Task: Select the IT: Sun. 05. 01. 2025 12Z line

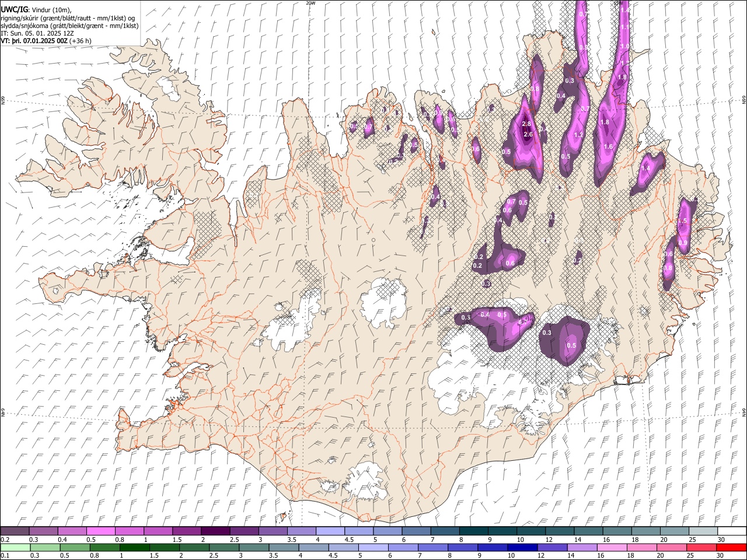Action: pos(37,33)
